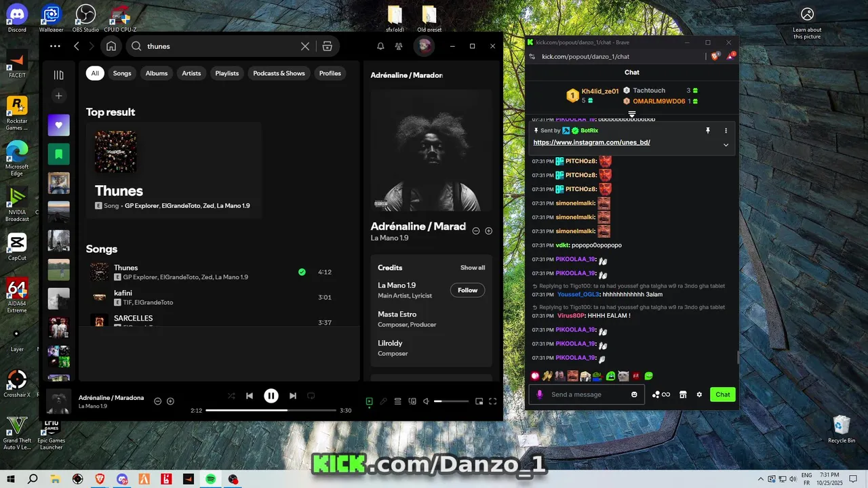Skip to previous track
The image size is (868, 488).
tap(250, 396)
